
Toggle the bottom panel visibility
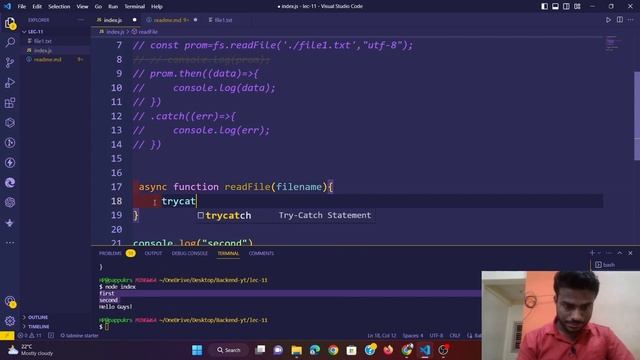click(x=555, y=6)
